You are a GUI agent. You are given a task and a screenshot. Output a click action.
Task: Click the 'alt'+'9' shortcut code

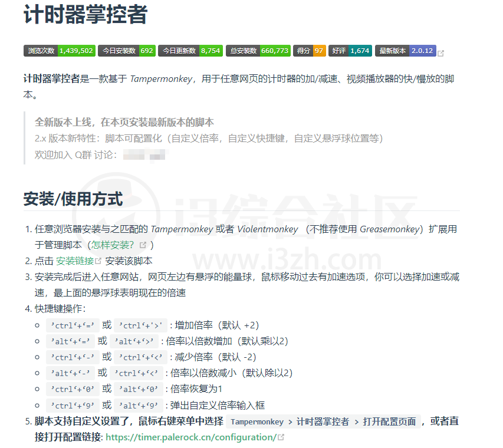(139, 406)
